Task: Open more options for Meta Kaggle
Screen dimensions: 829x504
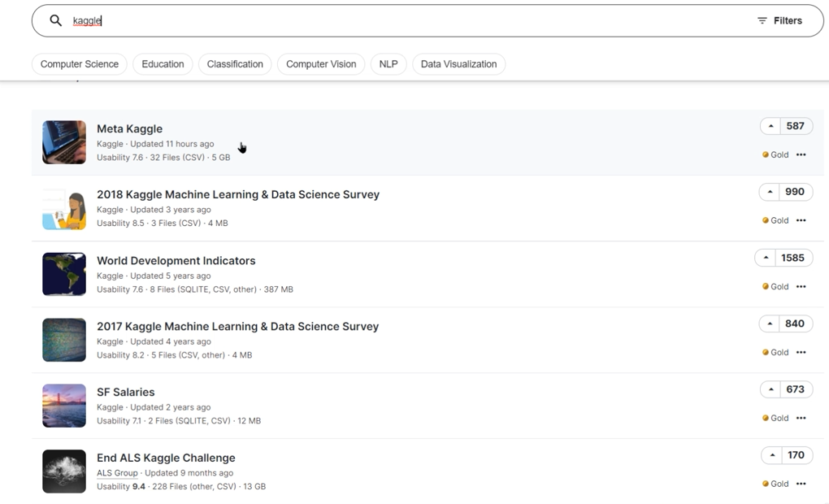Action: tap(801, 154)
